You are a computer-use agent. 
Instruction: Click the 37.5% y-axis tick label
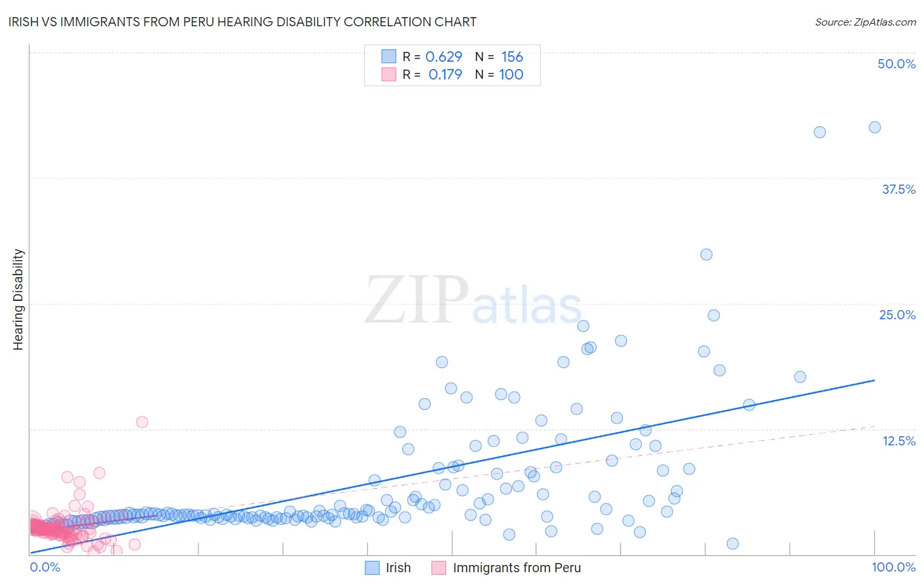(898, 189)
